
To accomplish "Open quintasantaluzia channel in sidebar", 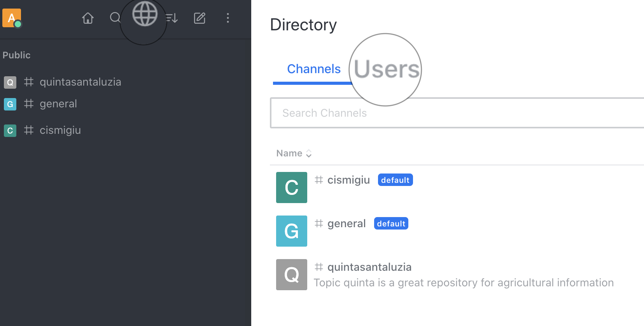I will coord(80,82).
